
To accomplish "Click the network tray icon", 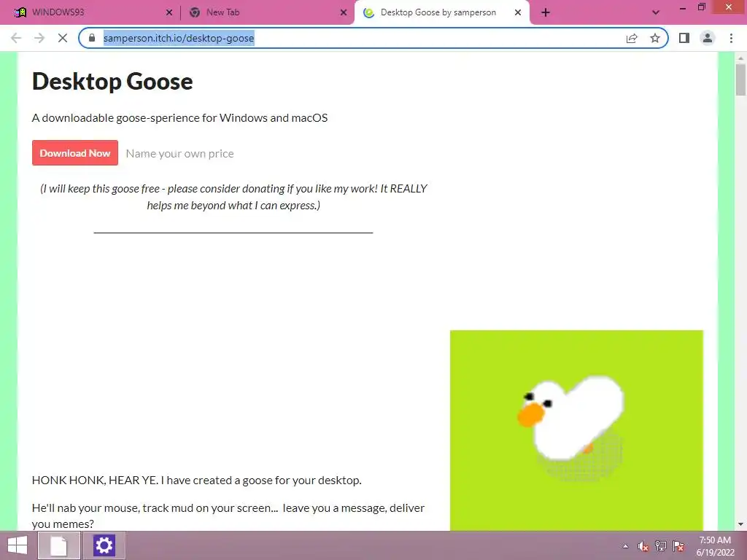I will pos(661,546).
